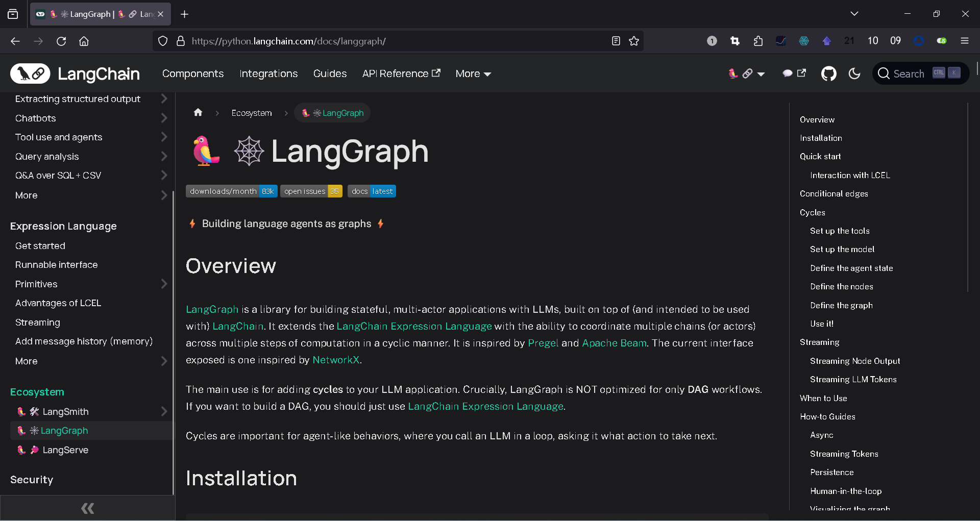The width and height of the screenshot is (980, 521).
Task: Jump to Quick start in contents
Action: point(820,156)
